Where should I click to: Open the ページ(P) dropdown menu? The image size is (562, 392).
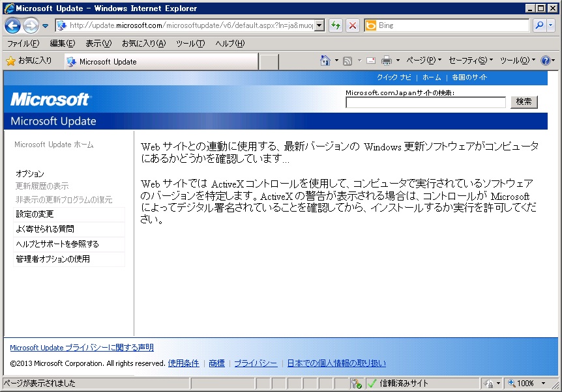(423, 61)
